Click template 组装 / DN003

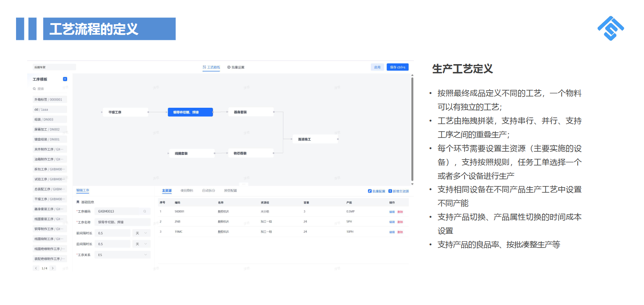[x=50, y=119]
